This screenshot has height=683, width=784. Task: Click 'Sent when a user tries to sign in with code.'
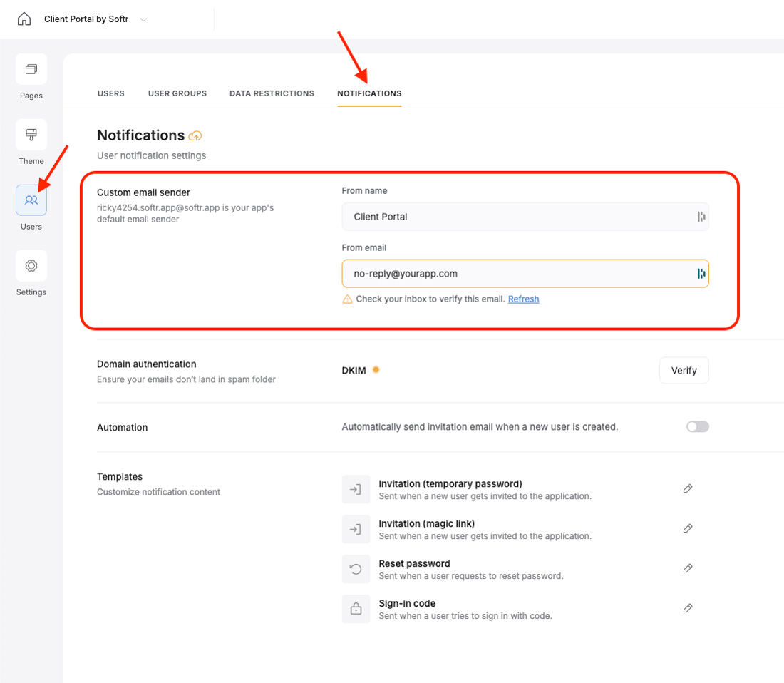pyautogui.click(x=465, y=616)
